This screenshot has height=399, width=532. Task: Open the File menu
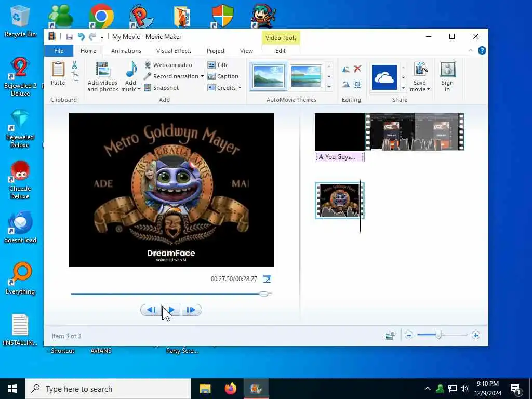click(59, 51)
